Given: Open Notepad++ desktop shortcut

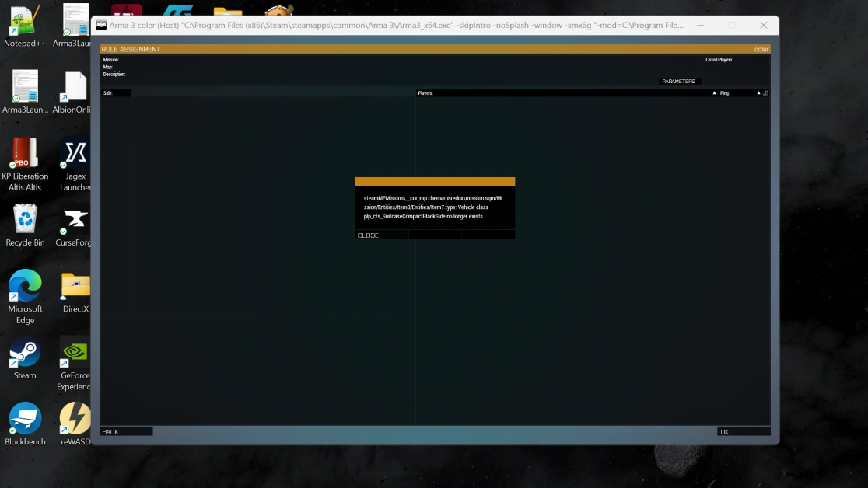Looking at the screenshot, I should click(25, 26).
